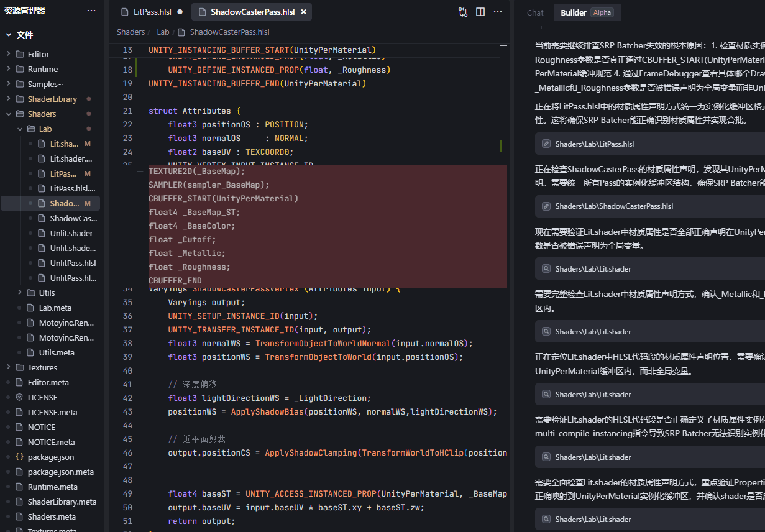Viewport: 765px width, 532px height.
Task: Open the compare changes icon in editor toolbar
Action: coord(463,12)
